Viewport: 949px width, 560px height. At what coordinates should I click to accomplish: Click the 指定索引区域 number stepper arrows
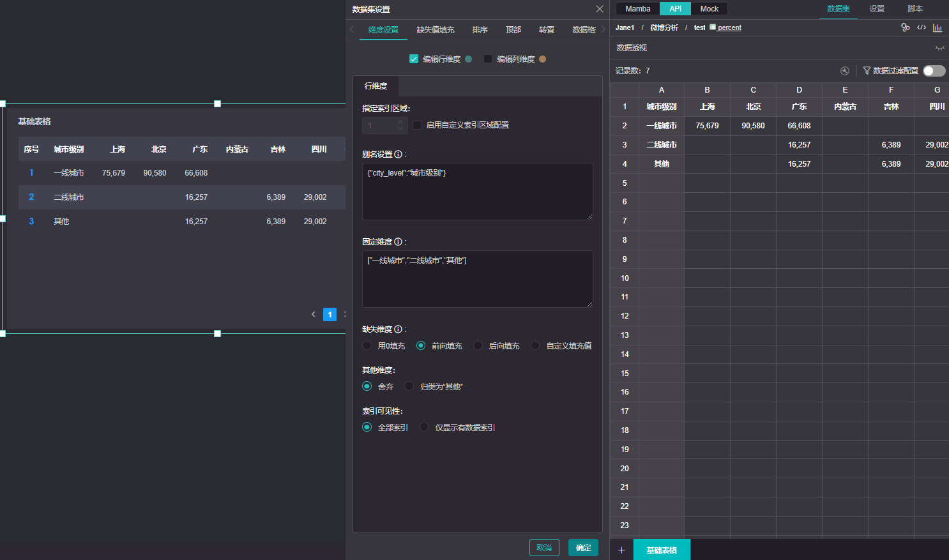pyautogui.click(x=400, y=125)
